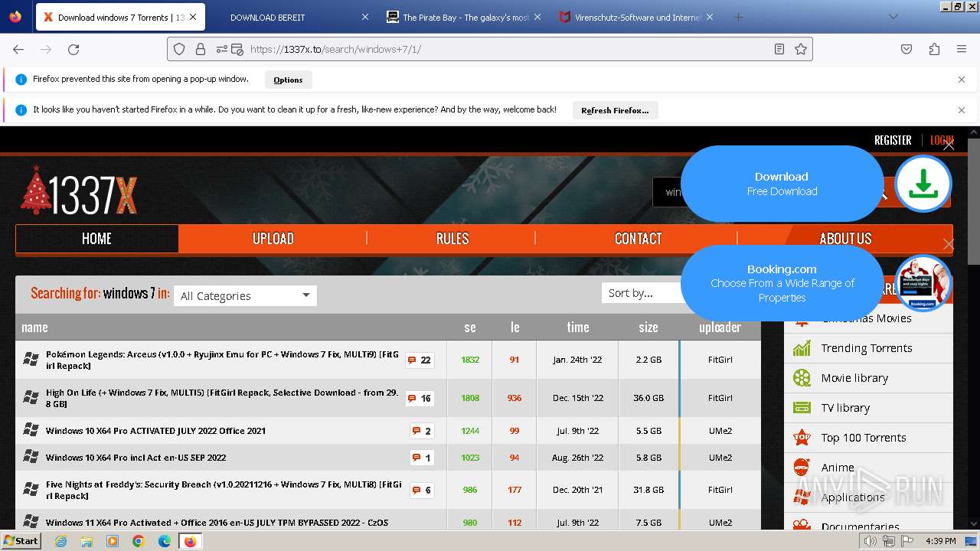Open comments for Windows 10 X64 Pro ACTIVATED

coord(422,431)
